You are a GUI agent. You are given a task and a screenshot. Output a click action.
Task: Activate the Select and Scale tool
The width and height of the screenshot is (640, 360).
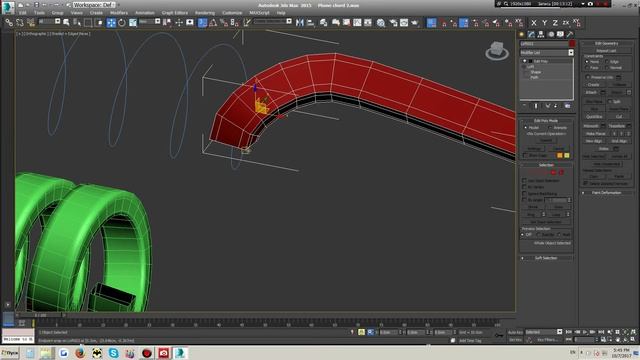133,23
